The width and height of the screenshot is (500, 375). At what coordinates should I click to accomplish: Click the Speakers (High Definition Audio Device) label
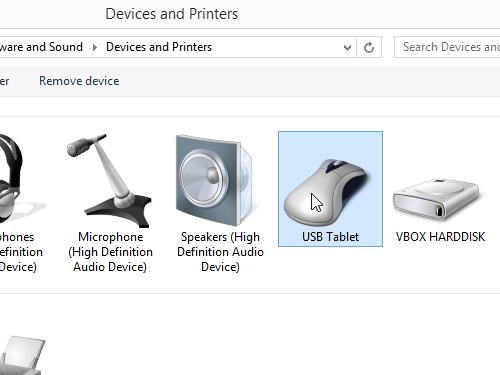(220, 252)
